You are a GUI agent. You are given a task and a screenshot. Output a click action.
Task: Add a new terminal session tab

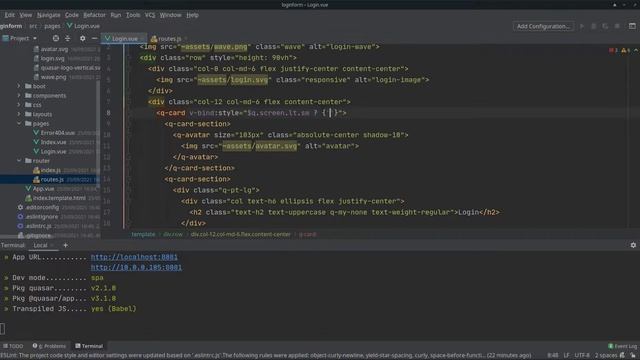click(x=65, y=245)
